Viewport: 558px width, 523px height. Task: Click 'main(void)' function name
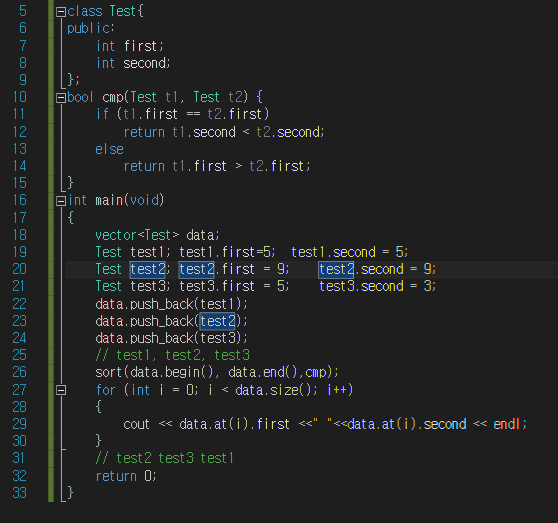click(130, 200)
